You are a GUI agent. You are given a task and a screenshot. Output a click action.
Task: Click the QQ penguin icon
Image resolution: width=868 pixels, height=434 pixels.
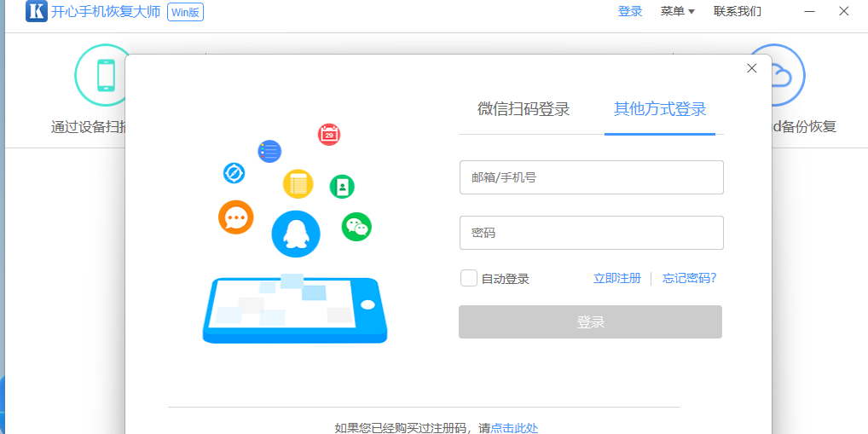(295, 233)
